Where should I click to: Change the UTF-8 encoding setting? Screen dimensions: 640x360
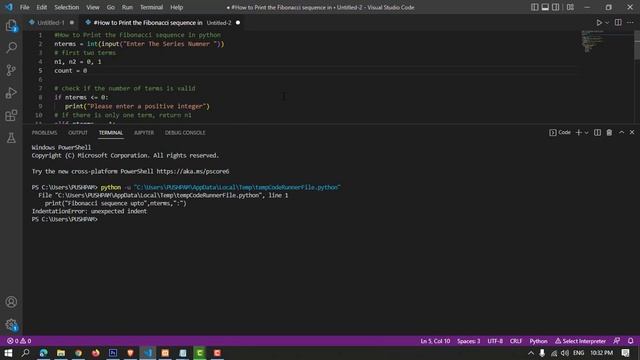(x=495, y=341)
